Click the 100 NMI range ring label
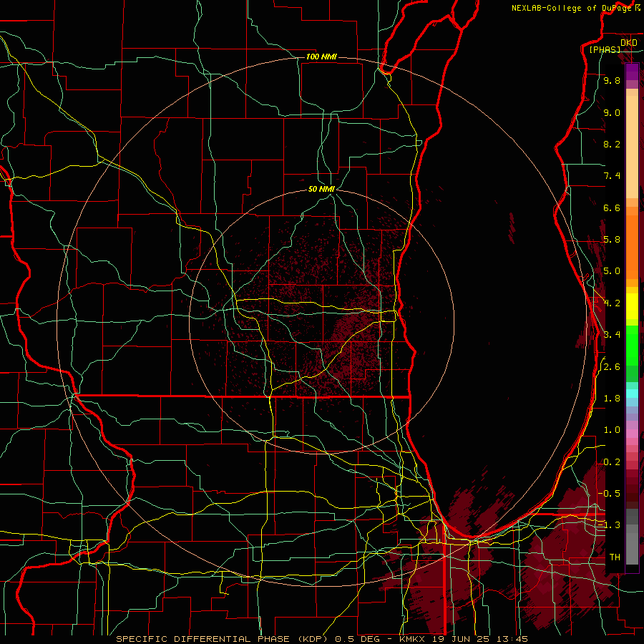This screenshot has height=644, width=644. (321, 57)
